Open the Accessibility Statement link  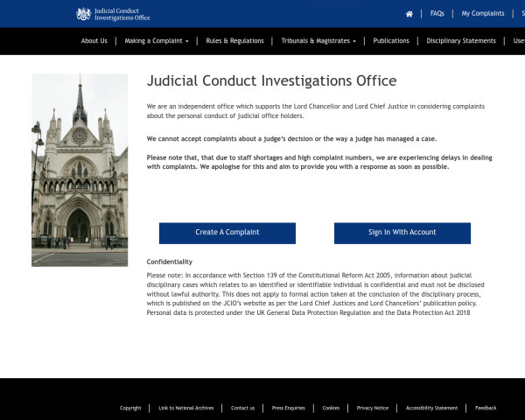[x=431, y=408]
